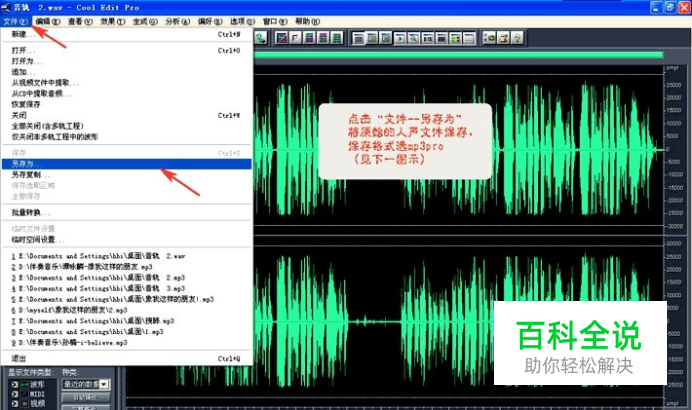Choose 全部关闭(含多轨工程) menu entry
Screen dimensions: 692x410
tap(127, 126)
